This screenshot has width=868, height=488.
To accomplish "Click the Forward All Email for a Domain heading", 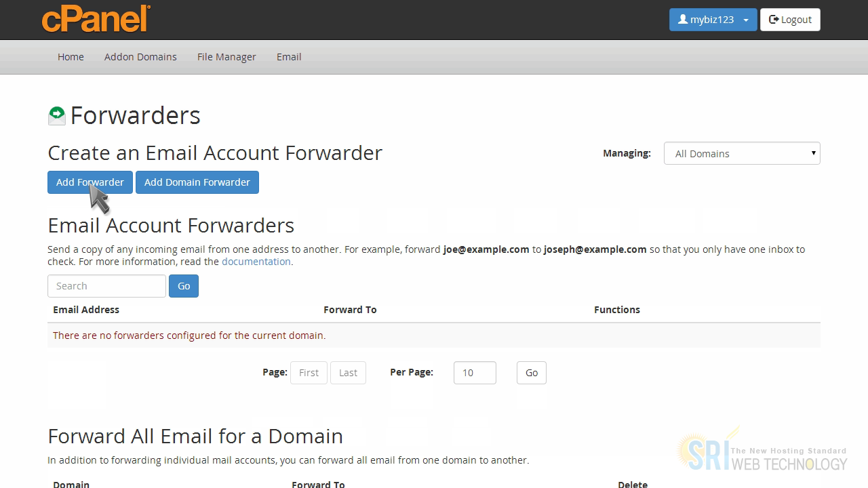I will 195,436.
